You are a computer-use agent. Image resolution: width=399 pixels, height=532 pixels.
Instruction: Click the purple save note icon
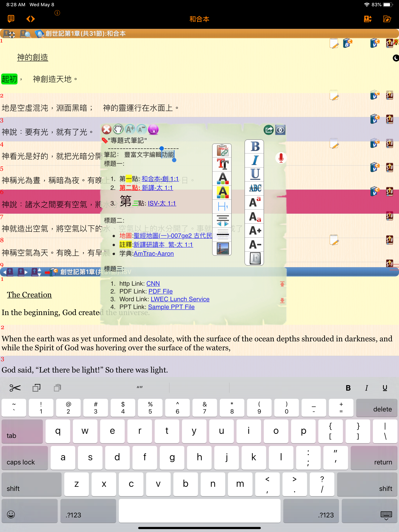point(153,130)
